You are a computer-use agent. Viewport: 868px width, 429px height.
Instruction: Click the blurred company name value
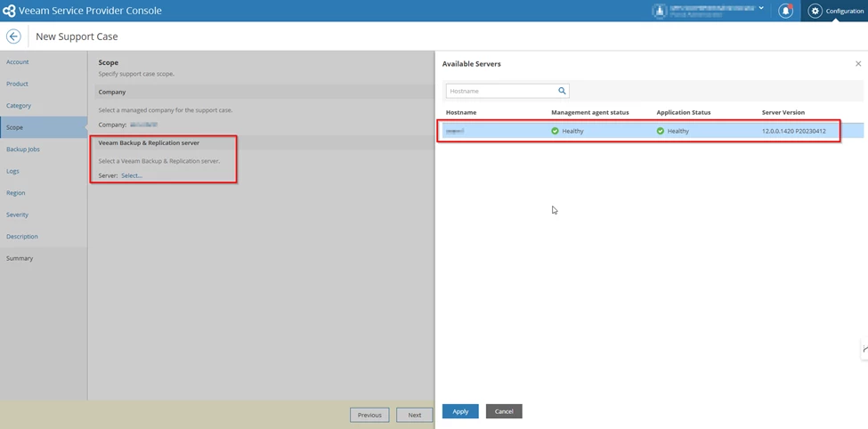click(x=144, y=125)
